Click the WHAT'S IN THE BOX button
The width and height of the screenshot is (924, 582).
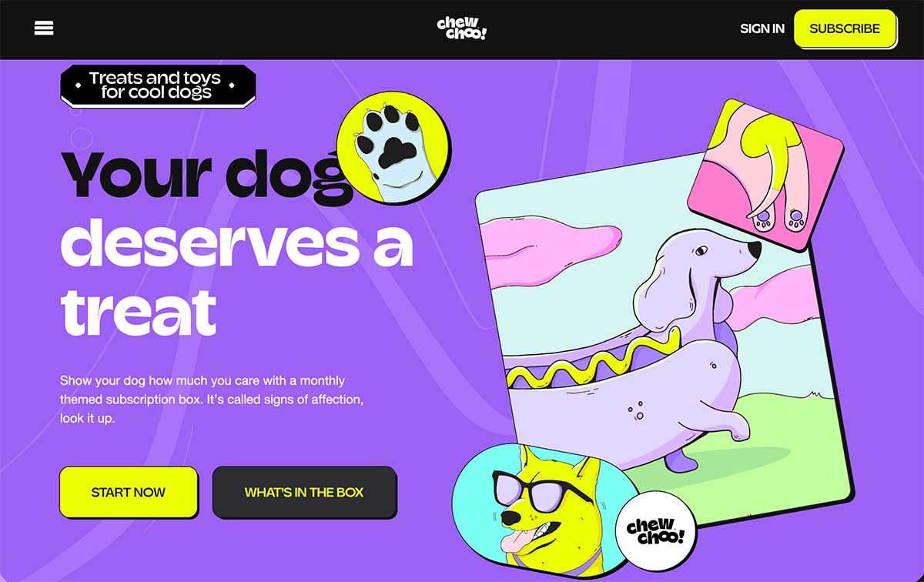(304, 492)
